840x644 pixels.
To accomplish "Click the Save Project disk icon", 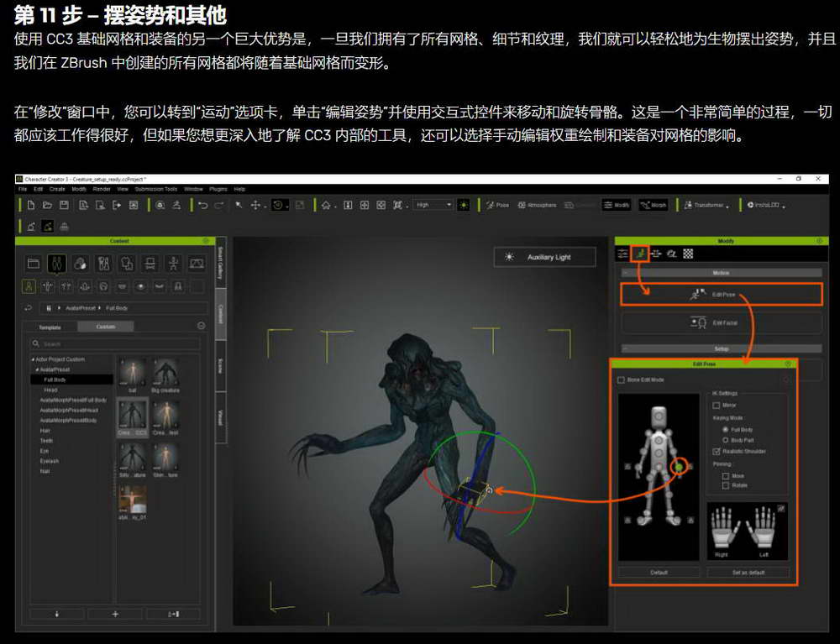I will [x=65, y=205].
